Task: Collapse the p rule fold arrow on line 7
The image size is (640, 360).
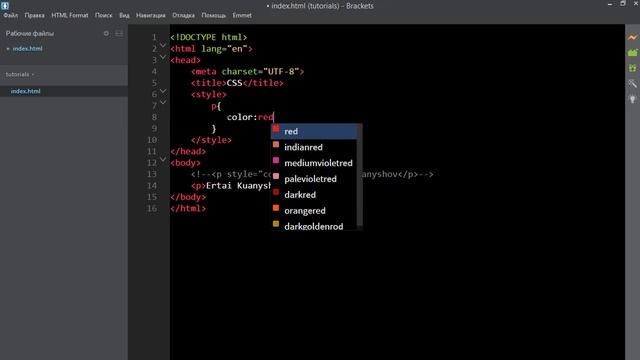Action: [163, 102]
